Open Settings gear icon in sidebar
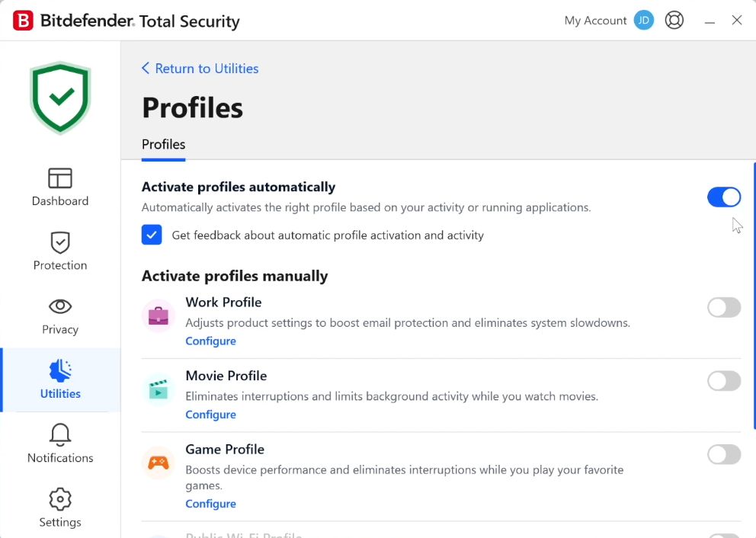756x538 pixels. [60, 499]
